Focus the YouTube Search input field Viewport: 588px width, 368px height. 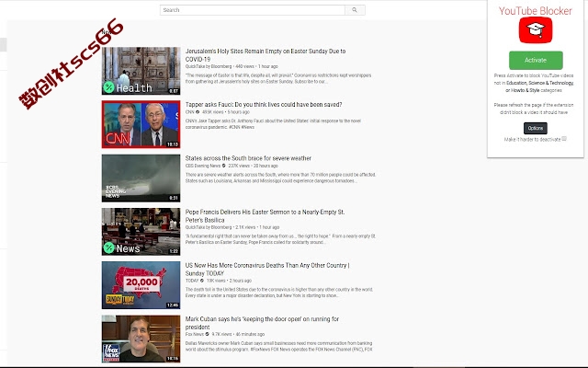coord(253,10)
